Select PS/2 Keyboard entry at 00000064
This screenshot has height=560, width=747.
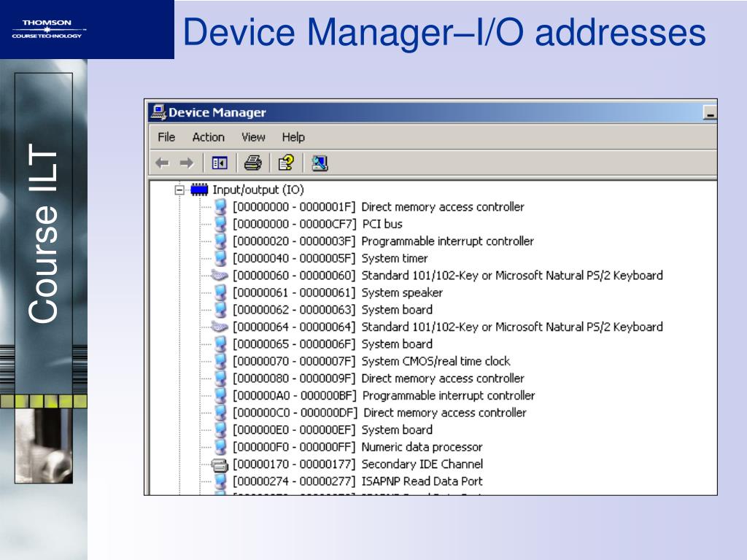tap(448, 327)
